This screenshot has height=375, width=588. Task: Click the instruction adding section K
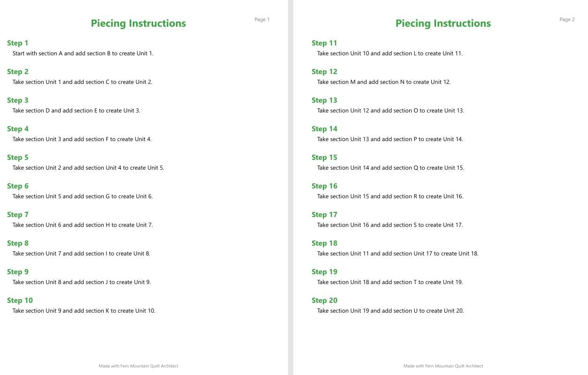pos(84,311)
